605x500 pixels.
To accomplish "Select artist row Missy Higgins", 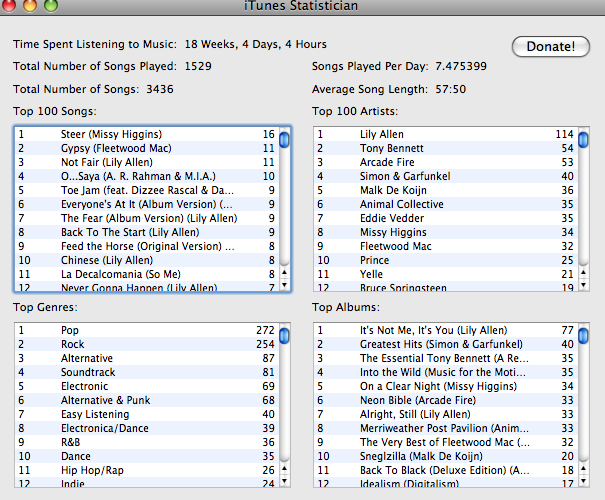I will 446,232.
